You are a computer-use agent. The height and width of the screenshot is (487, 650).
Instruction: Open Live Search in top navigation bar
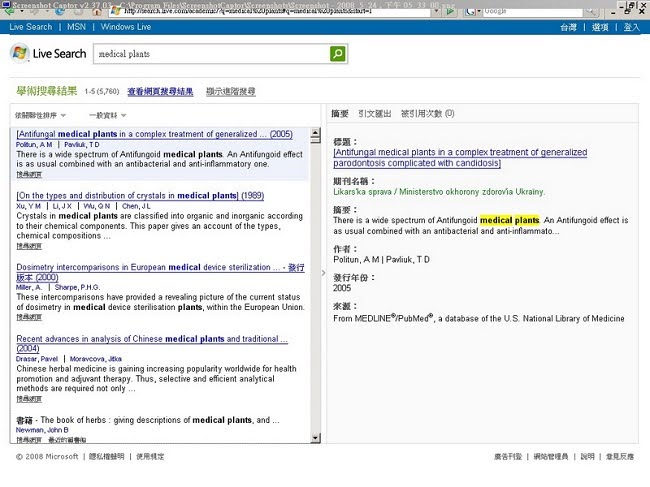(31, 27)
